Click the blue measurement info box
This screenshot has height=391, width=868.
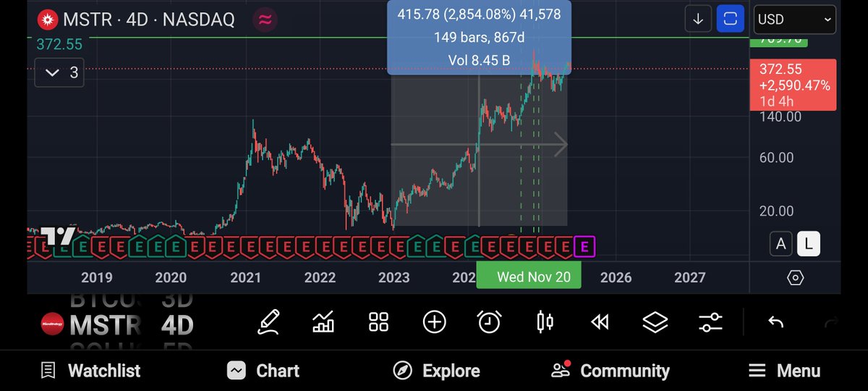click(x=480, y=36)
